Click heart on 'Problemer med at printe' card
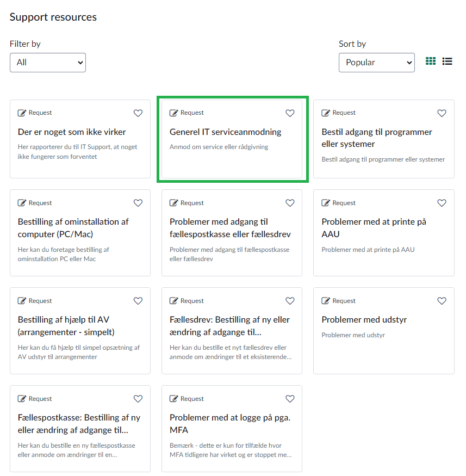 (x=442, y=203)
